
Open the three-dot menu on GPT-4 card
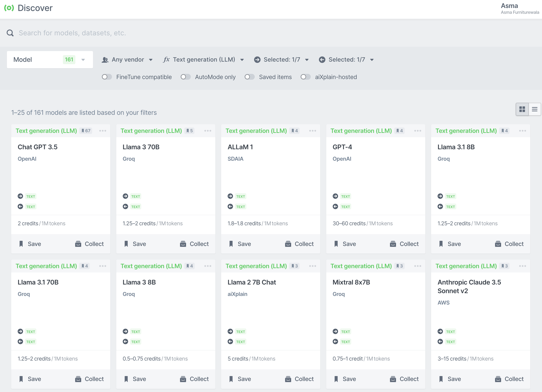[x=418, y=131]
